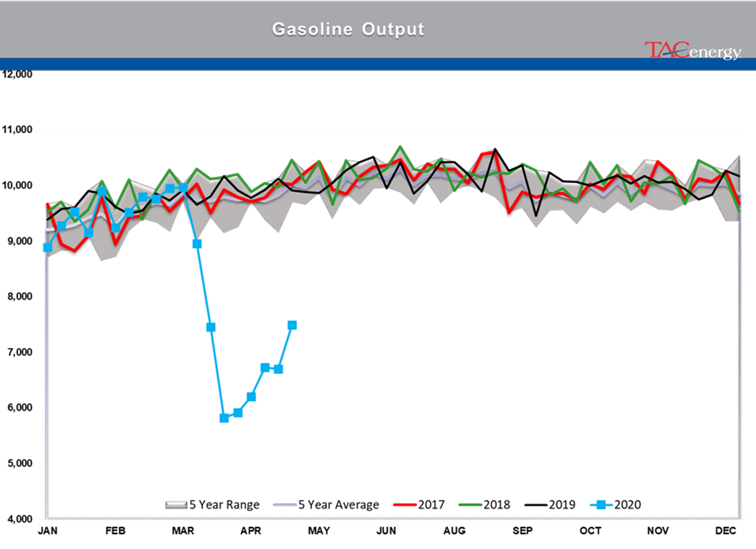The height and width of the screenshot is (549, 756).
Task: Click the 12,000 y-axis label
Action: pos(17,74)
